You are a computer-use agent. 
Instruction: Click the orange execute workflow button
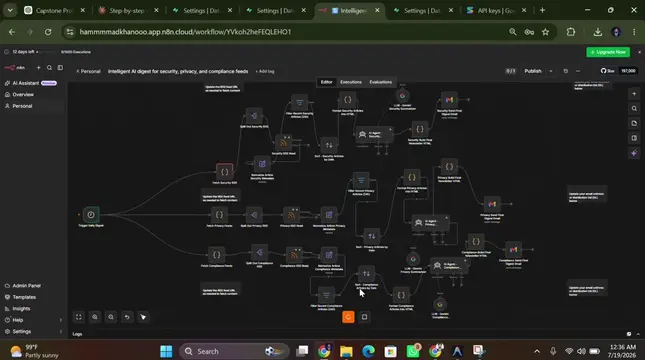[x=348, y=317]
